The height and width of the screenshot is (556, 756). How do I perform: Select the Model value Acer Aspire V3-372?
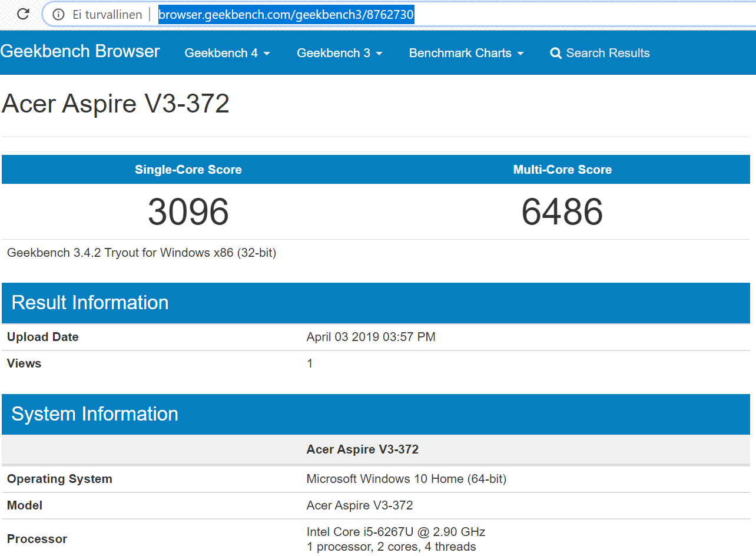pyautogui.click(x=360, y=505)
